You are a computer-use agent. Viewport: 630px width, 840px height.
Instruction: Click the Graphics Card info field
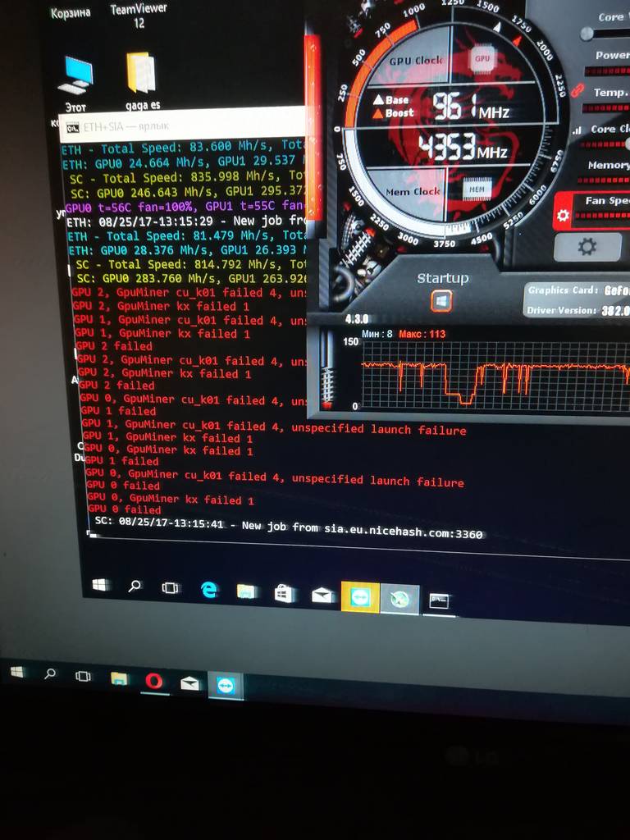578,290
